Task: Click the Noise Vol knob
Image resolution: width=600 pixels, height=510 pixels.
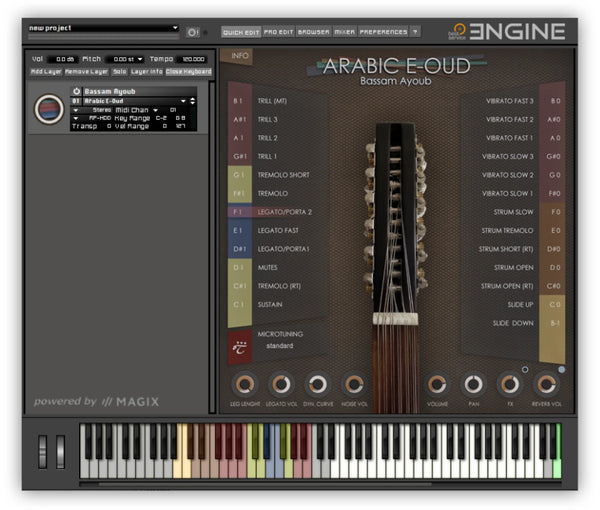Action: (353, 384)
